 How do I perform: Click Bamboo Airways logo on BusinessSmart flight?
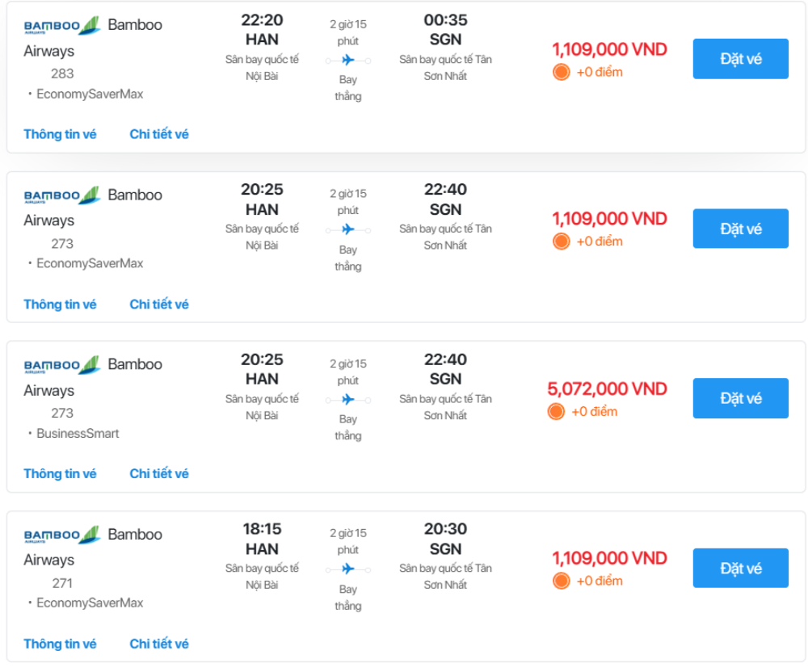(61, 365)
